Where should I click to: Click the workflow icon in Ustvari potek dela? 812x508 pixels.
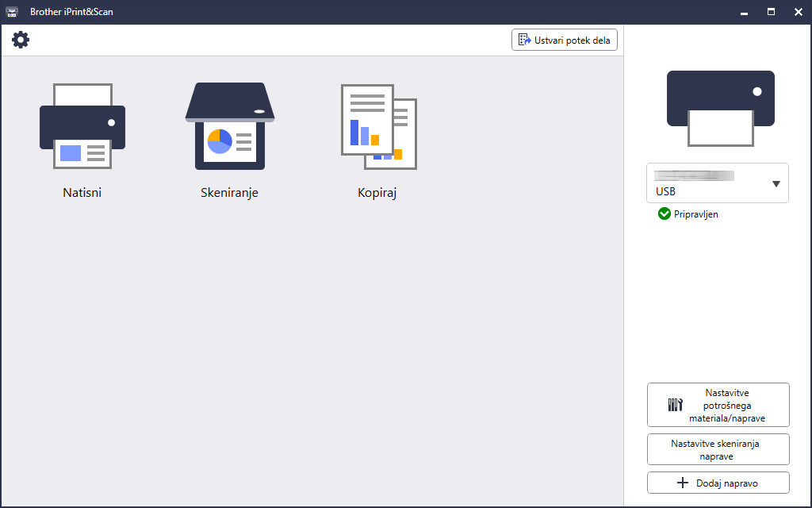point(525,40)
